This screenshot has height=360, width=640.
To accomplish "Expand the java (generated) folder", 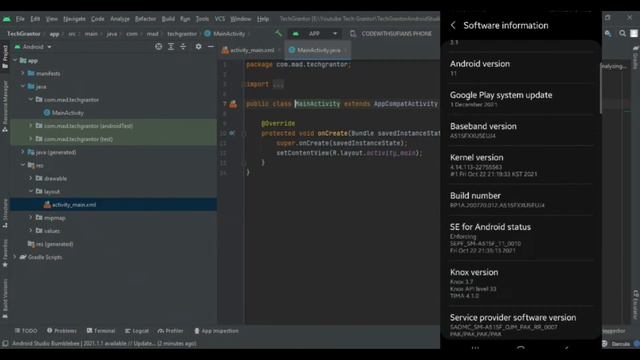I will click(x=23, y=152).
